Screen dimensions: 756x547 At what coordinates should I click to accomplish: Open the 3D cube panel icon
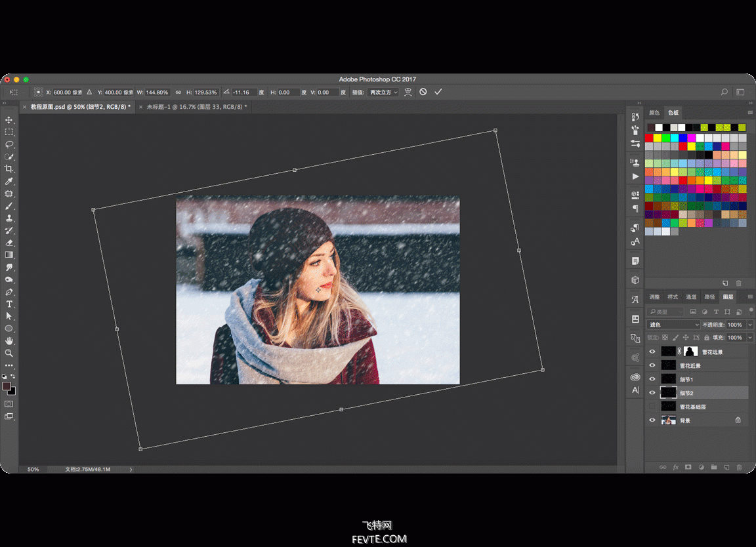(x=635, y=280)
